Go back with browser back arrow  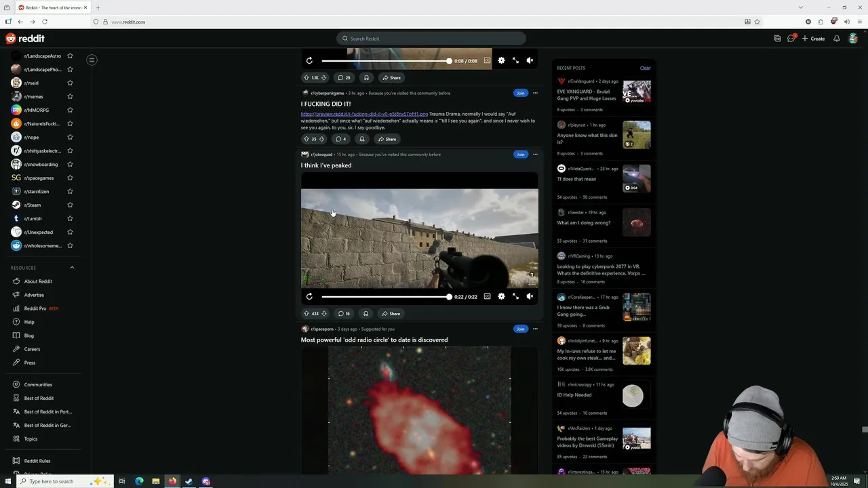20,22
